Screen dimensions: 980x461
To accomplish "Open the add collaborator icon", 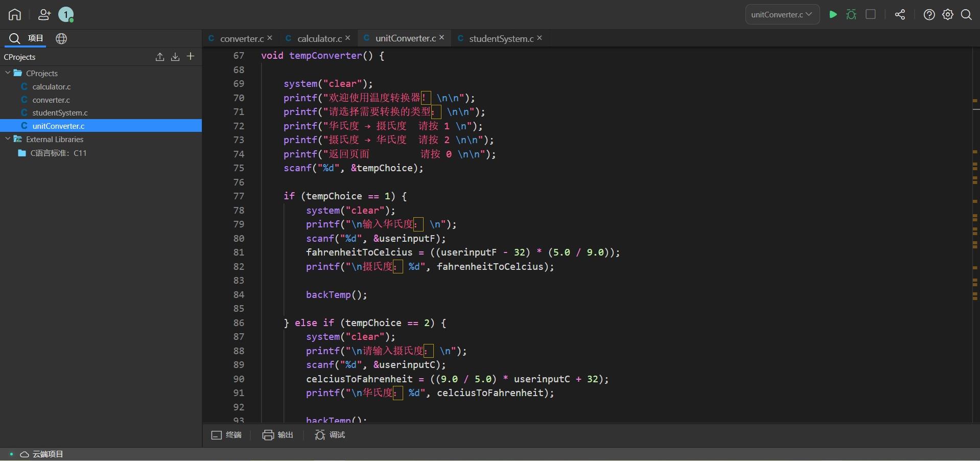I will (44, 15).
